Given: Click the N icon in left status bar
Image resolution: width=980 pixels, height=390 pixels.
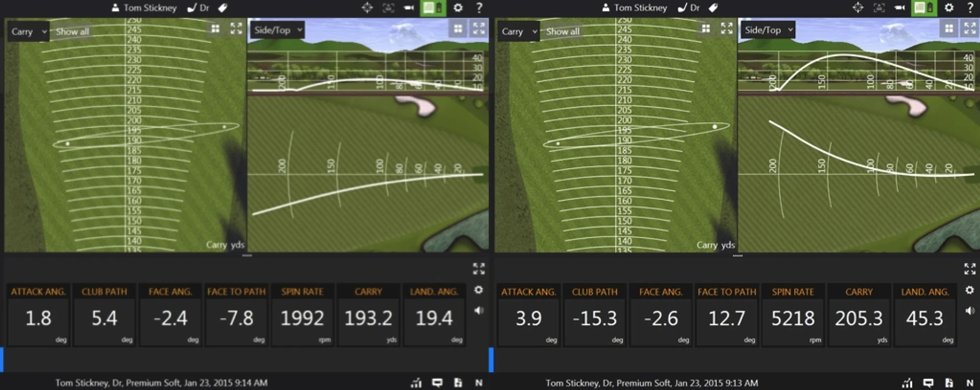Looking at the screenshot, I should pos(479,382).
